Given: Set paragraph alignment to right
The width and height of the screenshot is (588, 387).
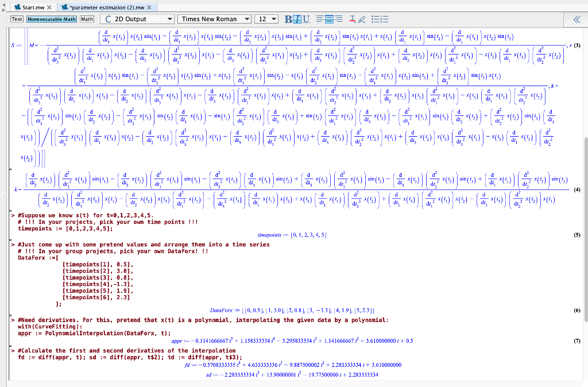Looking at the screenshot, I should [339, 20].
